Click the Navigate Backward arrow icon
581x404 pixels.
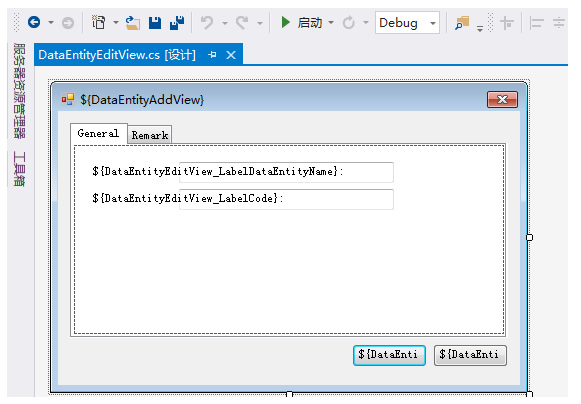click(x=34, y=23)
